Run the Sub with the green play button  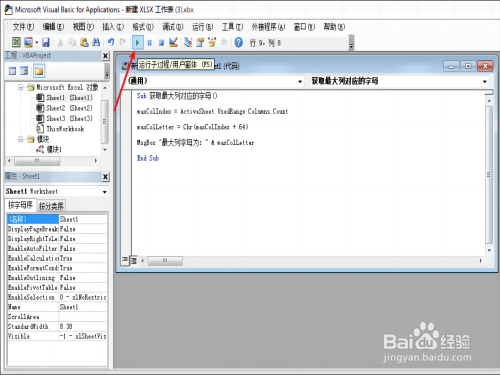point(137,42)
